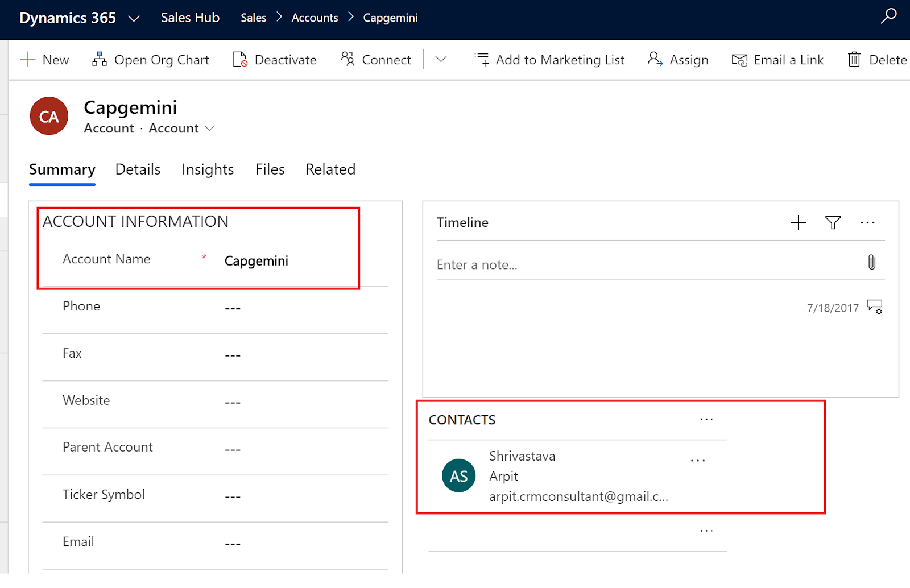Click the Delete trash icon
The height and width of the screenshot is (588, 910).
[854, 59]
